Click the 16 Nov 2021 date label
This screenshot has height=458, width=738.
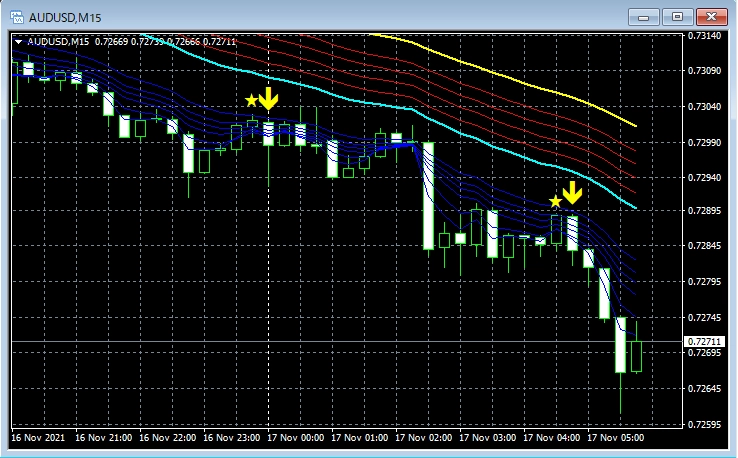(x=40, y=438)
